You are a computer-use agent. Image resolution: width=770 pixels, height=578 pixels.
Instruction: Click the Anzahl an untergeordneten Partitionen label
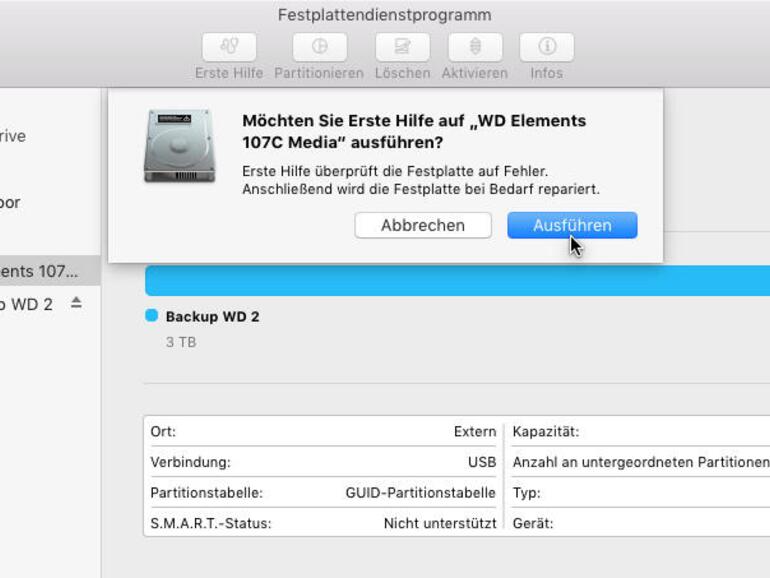[x=641, y=462]
